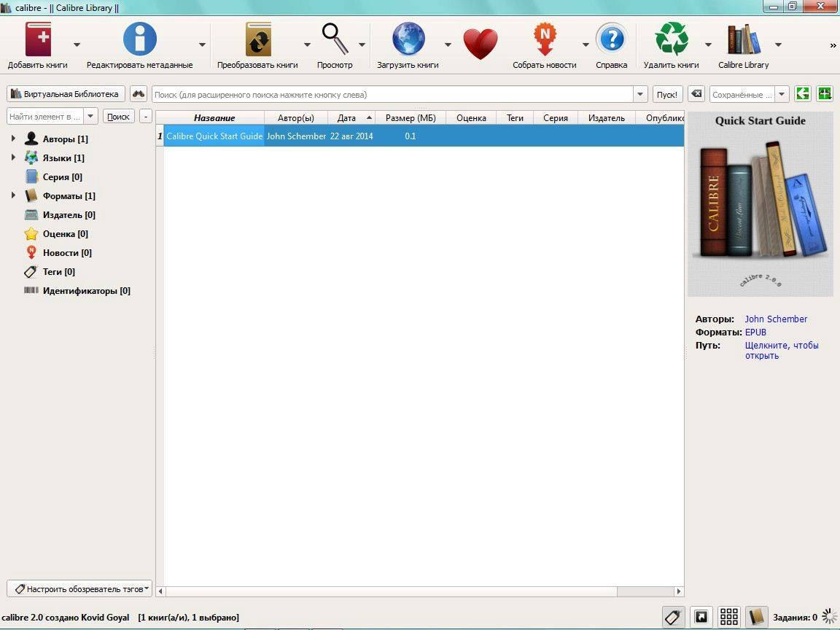840x630 pixels.
Task: Open the Сохранённые searches dropdown
Action: (782, 94)
